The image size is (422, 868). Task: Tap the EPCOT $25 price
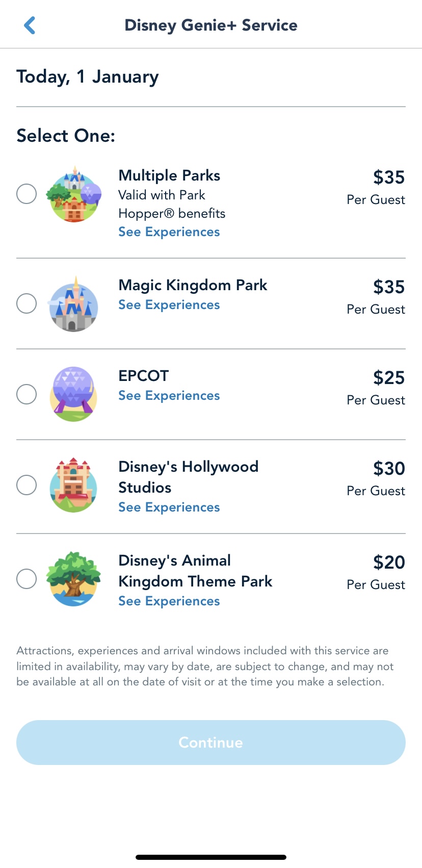(388, 378)
